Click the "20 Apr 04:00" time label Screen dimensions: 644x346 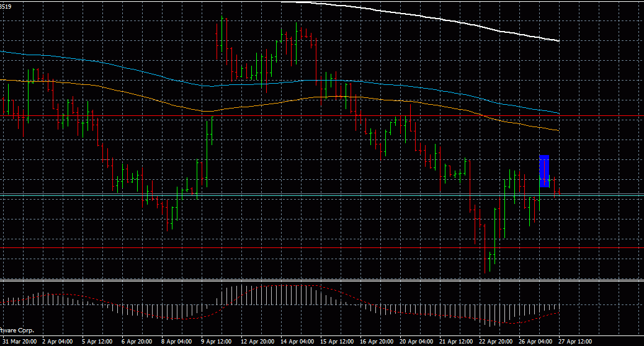416,342
